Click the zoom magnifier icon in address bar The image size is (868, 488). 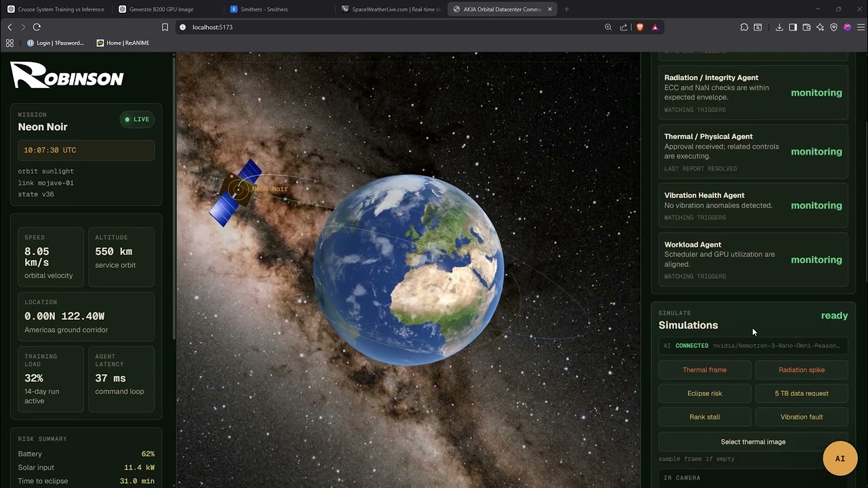(608, 27)
